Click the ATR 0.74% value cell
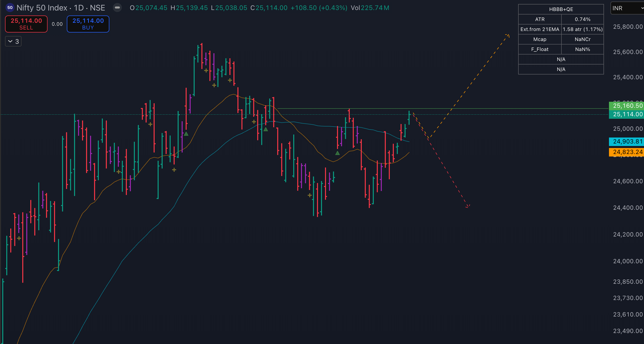Screen dimensions: 644x344 (x=582, y=19)
